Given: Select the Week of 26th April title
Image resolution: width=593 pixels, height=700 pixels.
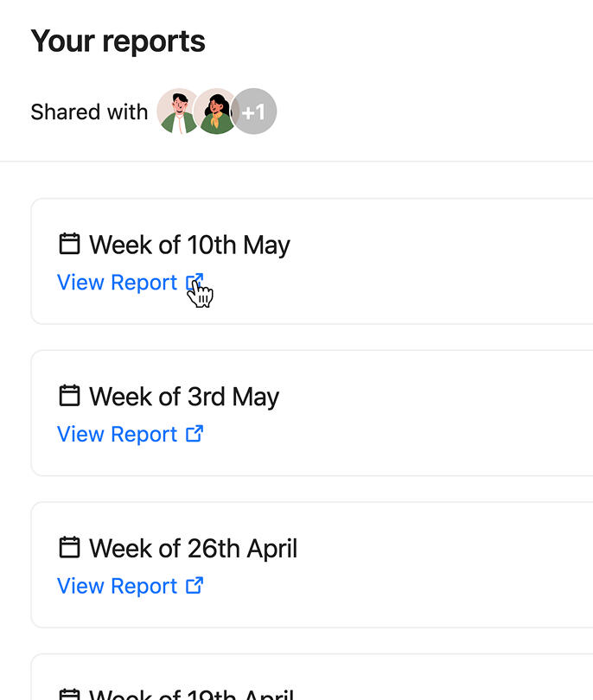Looking at the screenshot, I should (x=193, y=549).
